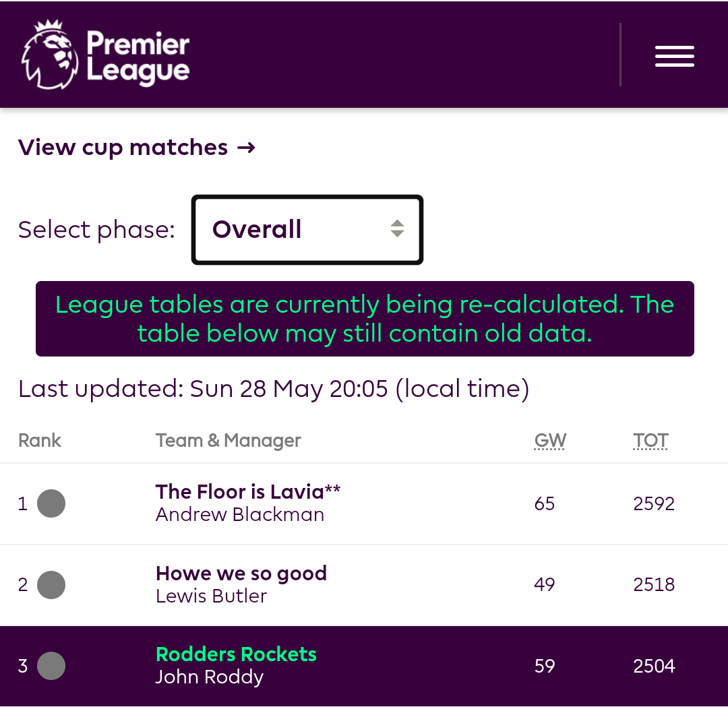Open the Select phase dropdown
The height and width of the screenshot is (709, 728).
tap(307, 230)
